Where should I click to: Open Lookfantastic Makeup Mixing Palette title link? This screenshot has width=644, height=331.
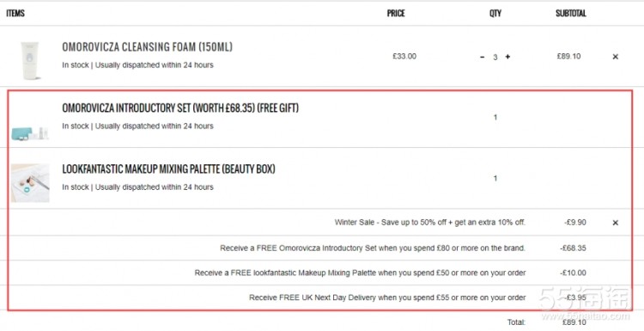click(169, 169)
